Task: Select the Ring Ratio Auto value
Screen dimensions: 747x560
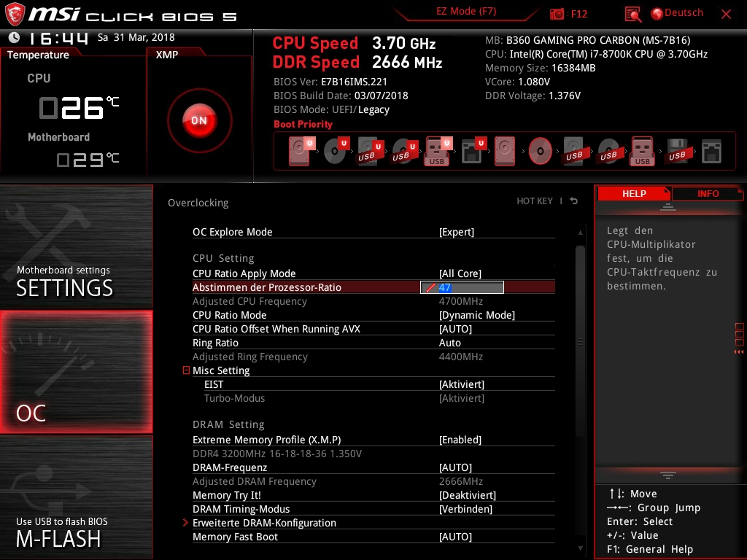Action: click(449, 343)
